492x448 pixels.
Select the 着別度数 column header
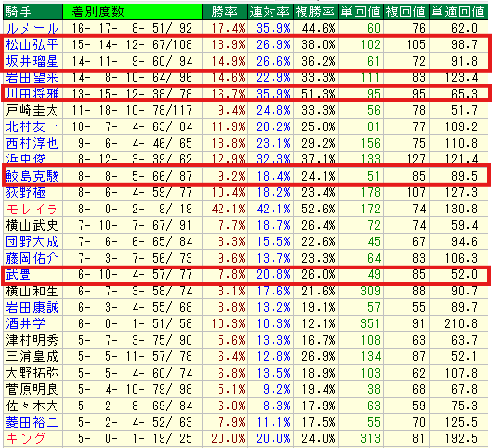(x=100, y=12)
